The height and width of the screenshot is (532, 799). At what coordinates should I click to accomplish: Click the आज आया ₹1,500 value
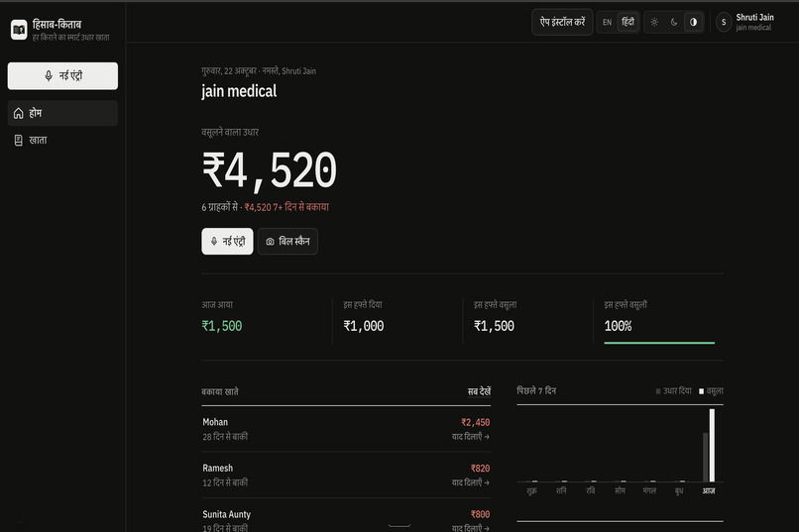click(222, 326)
